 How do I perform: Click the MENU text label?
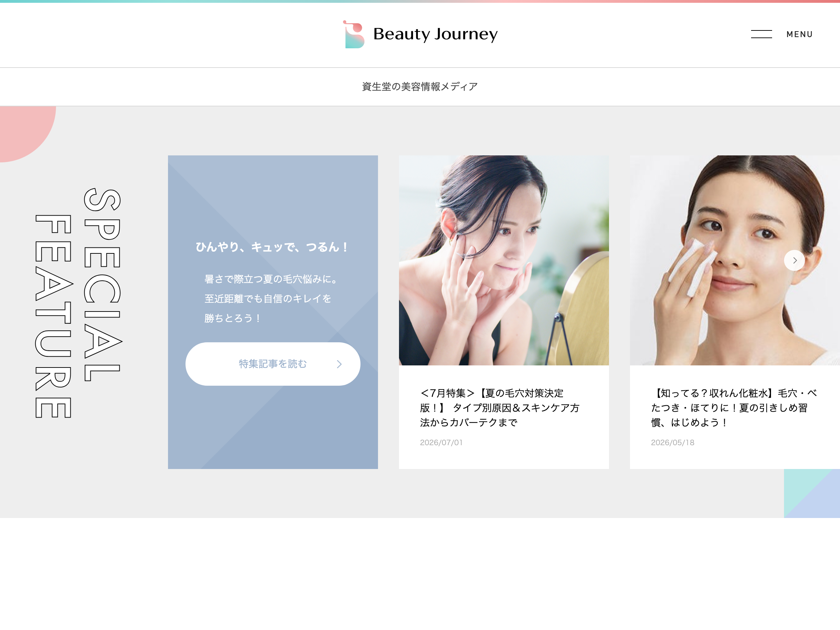pos(799,34)
